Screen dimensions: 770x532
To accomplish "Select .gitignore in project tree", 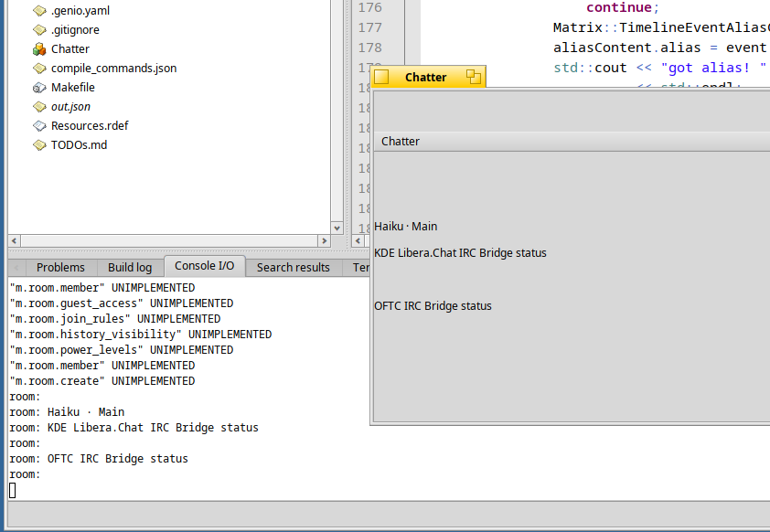I will coord(75,30).
